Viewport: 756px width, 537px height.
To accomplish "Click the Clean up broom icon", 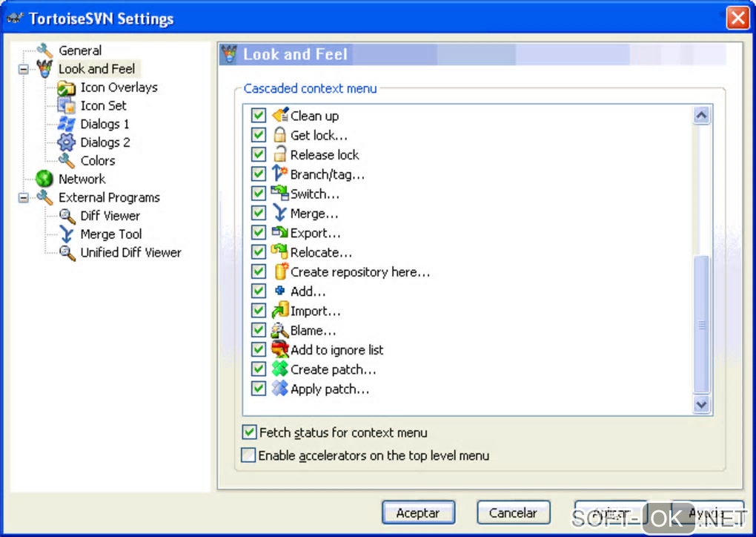I will tap(280, 115).
